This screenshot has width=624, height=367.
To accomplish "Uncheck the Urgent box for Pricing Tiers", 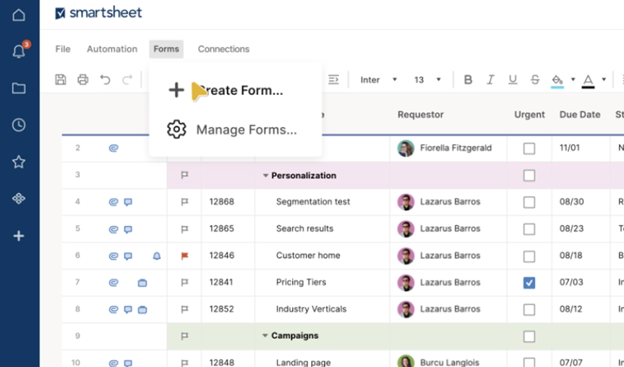I will 529,283.
